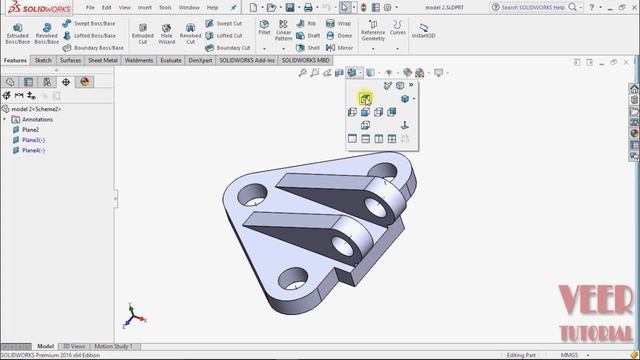The width and height of the screenshot is (640, 360).
Task: Open the Isometric view dropdown arrow
Action: [x=414, y=99]
